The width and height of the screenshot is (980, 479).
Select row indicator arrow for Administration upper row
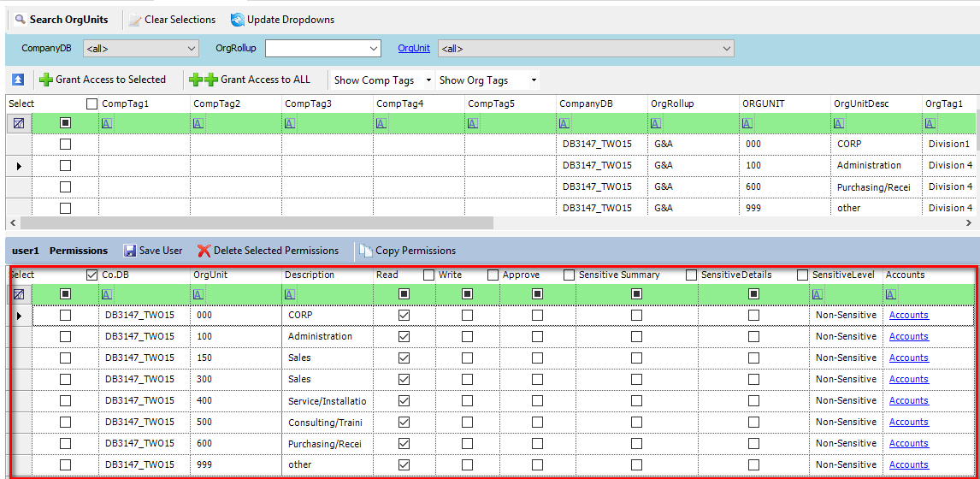coord(19,166)
